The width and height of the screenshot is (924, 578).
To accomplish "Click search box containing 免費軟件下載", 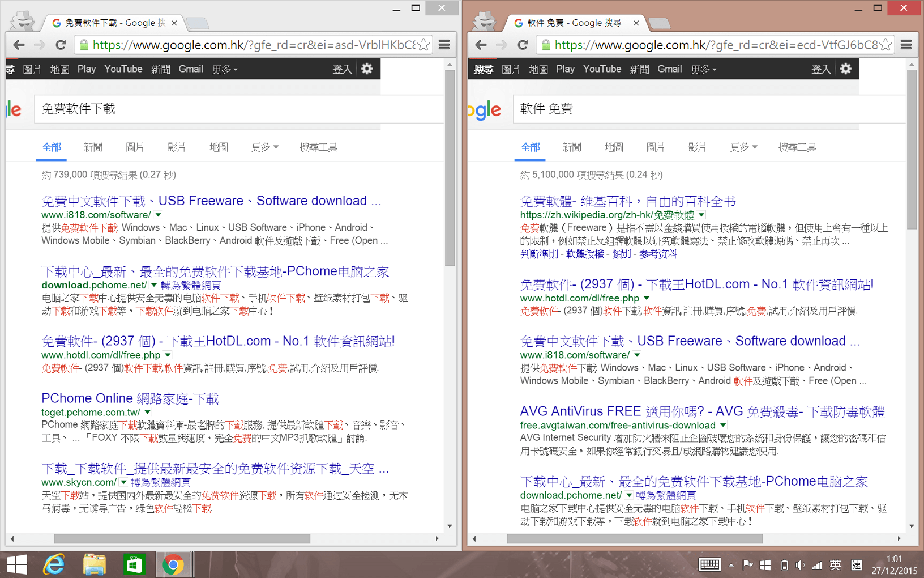I will pos(238,109).
